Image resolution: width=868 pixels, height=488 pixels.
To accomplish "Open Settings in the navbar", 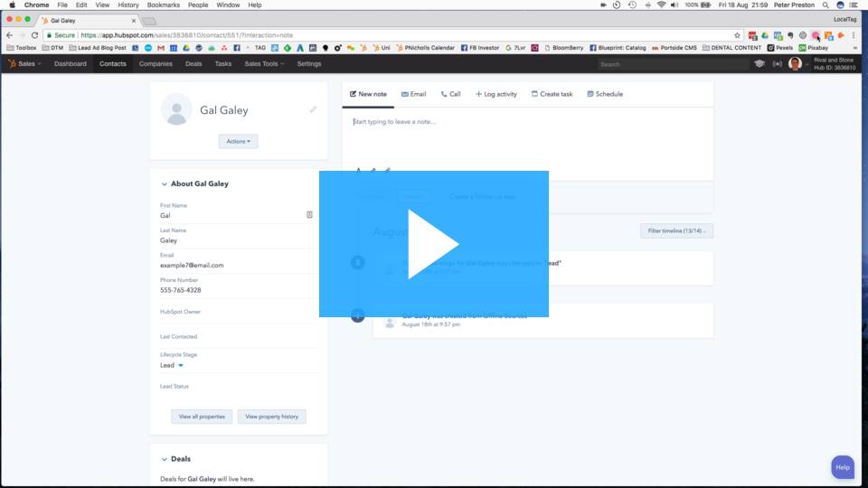I will coord(309,63).
